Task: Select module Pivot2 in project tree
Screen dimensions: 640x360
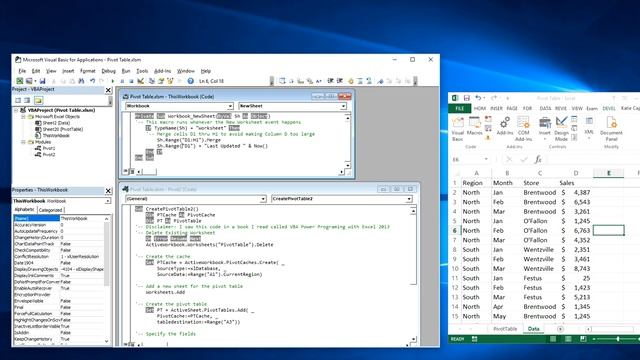Action: click(x=45, y=155)
